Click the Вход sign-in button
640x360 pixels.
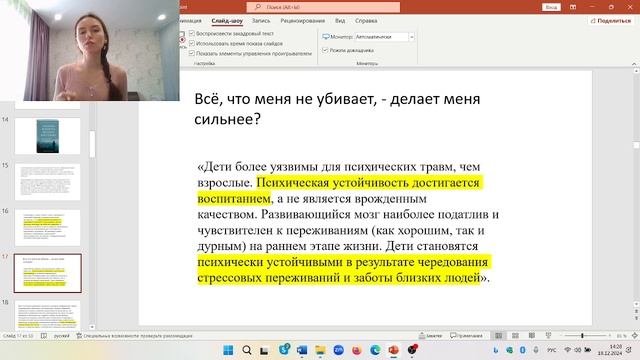(x=551, y=7)
